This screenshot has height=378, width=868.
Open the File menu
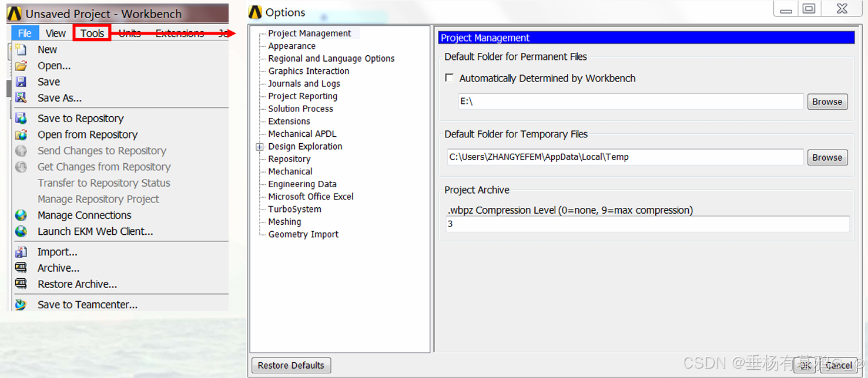pyautogui.click(x=25, y=33)
